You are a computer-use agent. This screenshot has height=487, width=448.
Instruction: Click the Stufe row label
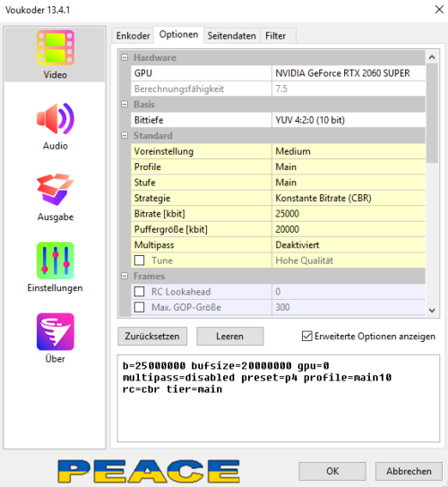144,183
